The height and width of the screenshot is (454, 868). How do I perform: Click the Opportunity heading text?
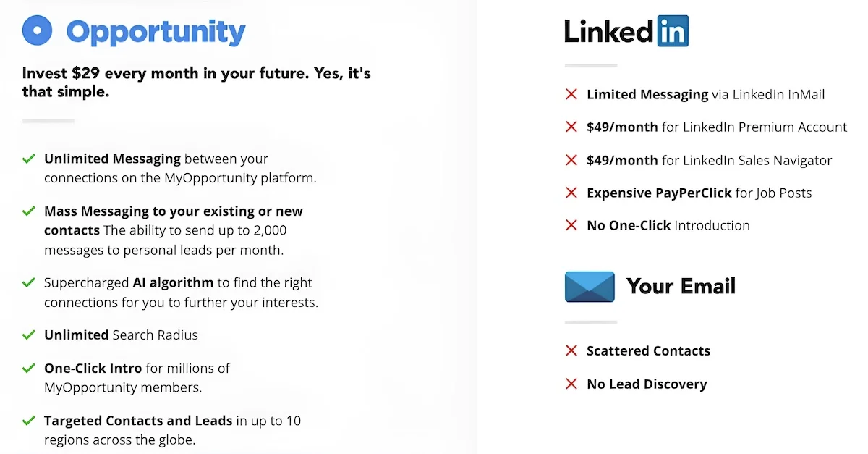coord(156,33)
